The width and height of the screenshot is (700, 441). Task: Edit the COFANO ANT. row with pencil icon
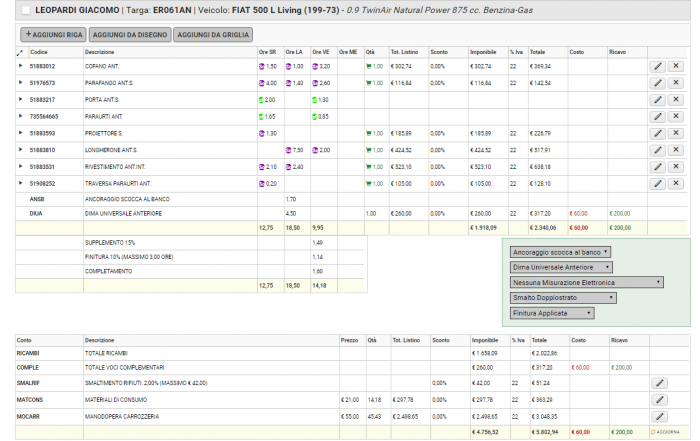tap(658, 67)
